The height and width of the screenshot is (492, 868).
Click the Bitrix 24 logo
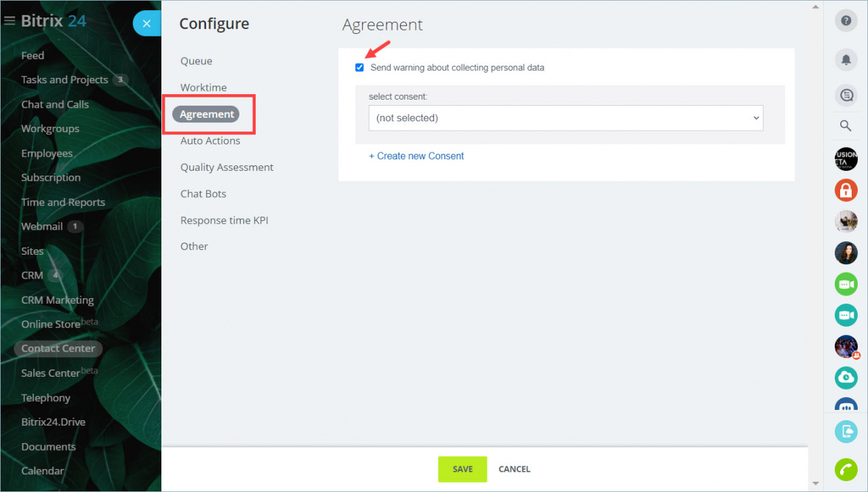tap(54, 20)
